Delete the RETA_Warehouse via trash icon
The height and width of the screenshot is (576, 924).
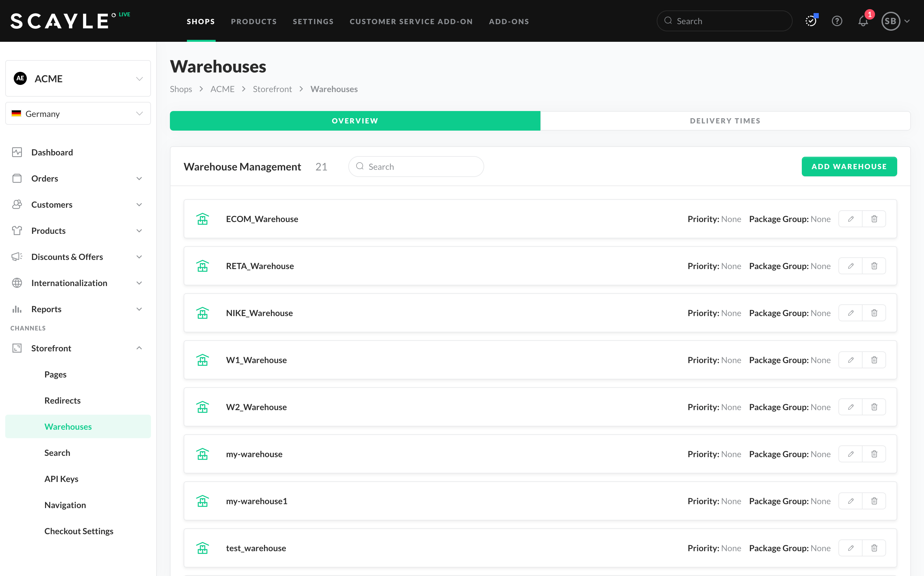point(874,266)
